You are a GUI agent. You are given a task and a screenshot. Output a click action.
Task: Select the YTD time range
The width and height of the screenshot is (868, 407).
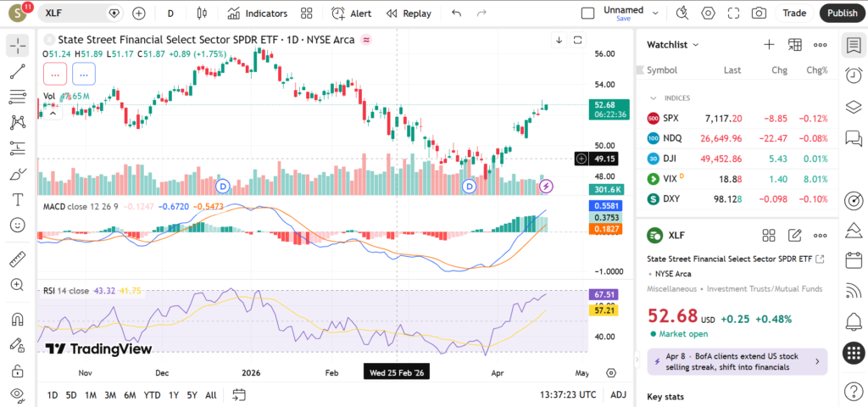click(x=152, y=395)
